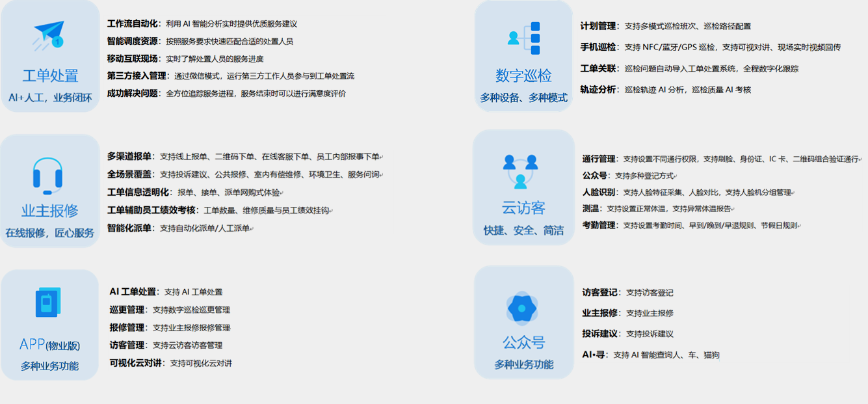868x404 pixels.
Task: Select the 工单处置 card title
Action: 50,75
